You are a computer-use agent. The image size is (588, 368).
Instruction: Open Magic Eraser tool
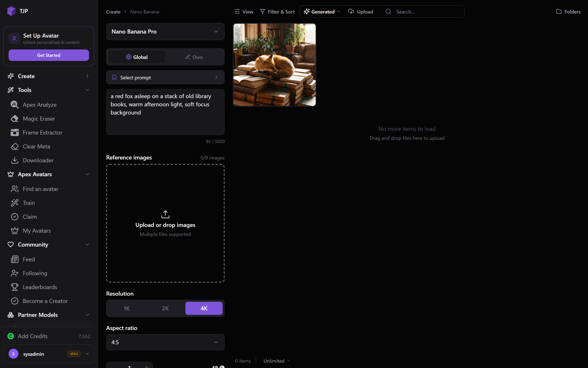39,119
